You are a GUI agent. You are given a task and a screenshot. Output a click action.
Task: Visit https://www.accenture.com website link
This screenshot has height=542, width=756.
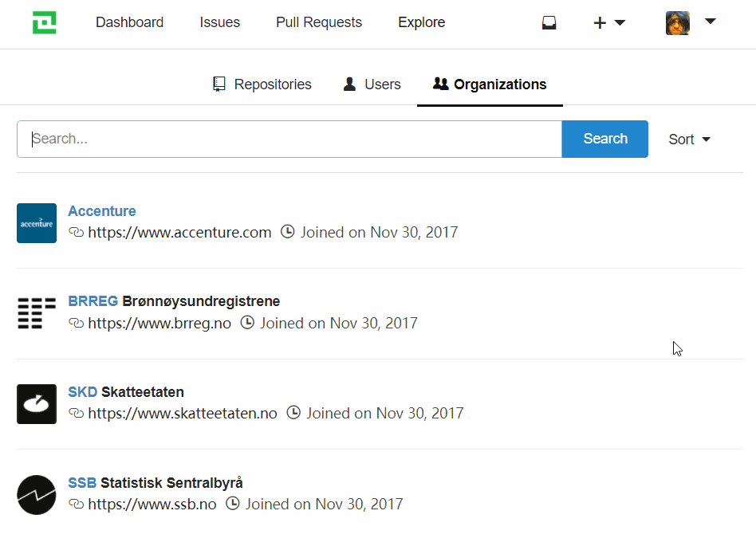[179, 232]
